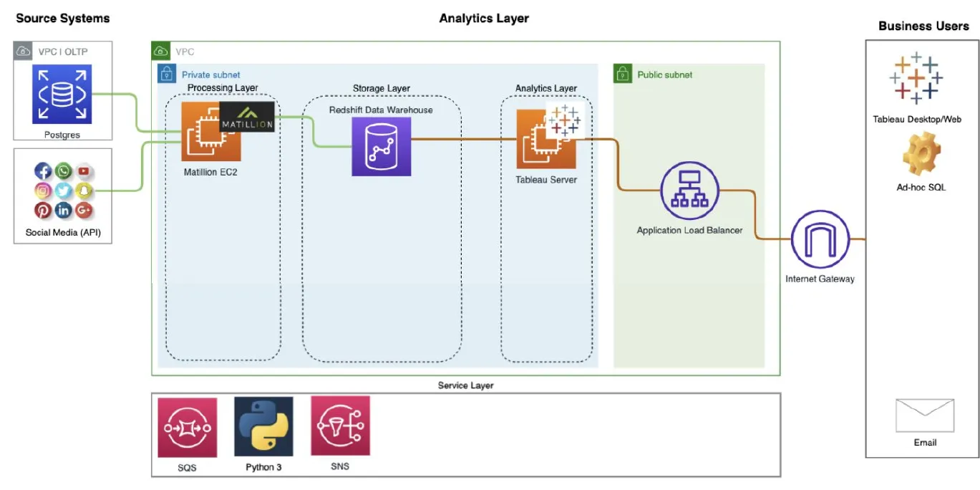Select the Email envelope icon

click(925, 415)
